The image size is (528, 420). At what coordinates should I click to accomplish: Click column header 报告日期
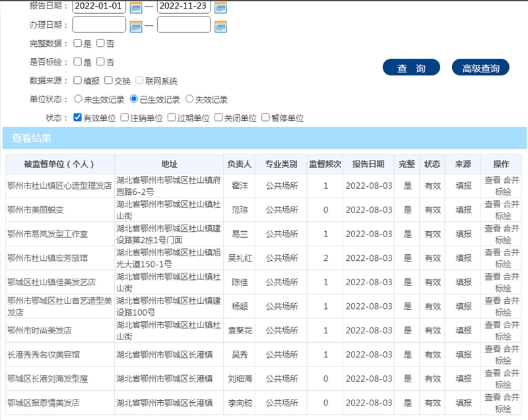click(x=368, y=164)
